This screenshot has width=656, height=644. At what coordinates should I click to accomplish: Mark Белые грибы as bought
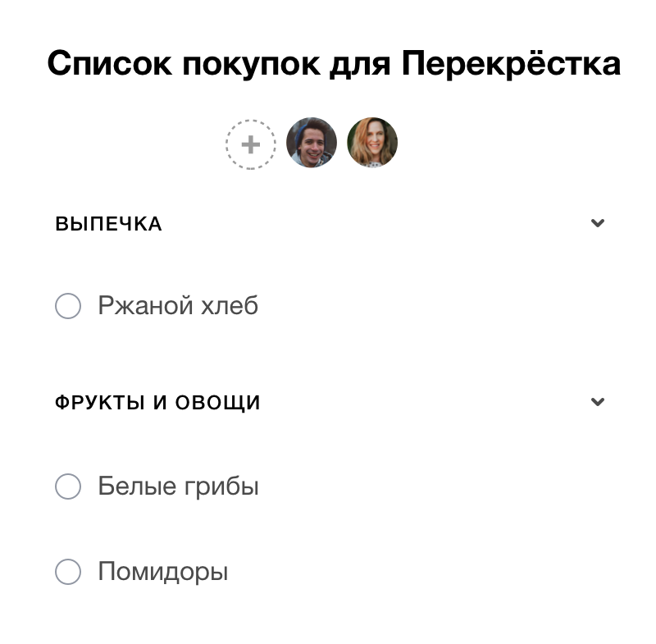[68, 486]
